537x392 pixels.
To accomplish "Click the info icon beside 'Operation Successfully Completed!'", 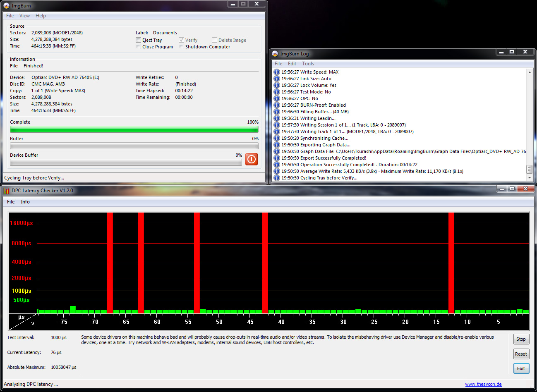I will [x=277, y=165].
